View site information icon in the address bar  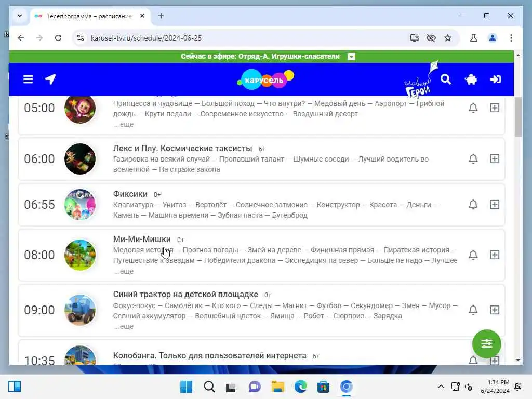(81, 38)
